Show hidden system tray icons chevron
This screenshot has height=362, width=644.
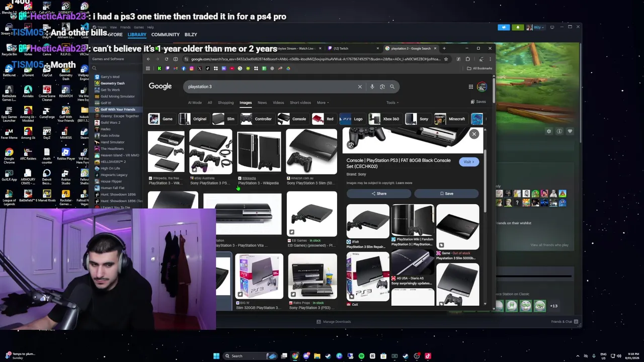(x=578, y=356)
